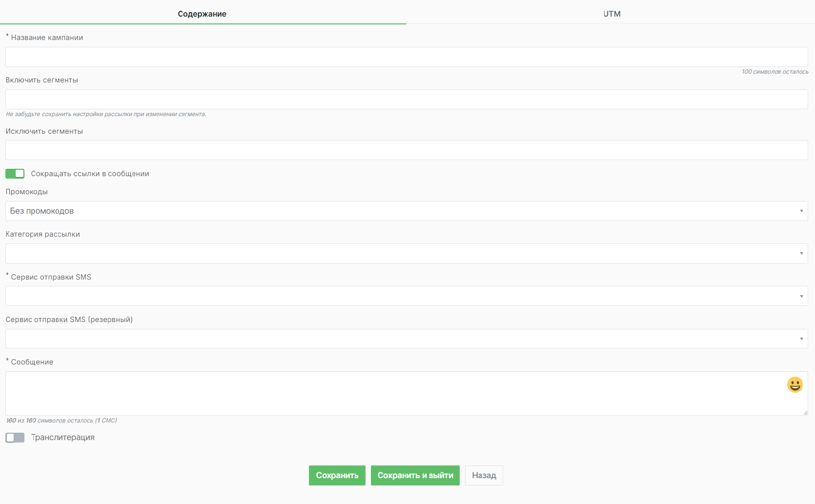
Task: Focus the Сообщение text area
Action: tap(390, 394)
